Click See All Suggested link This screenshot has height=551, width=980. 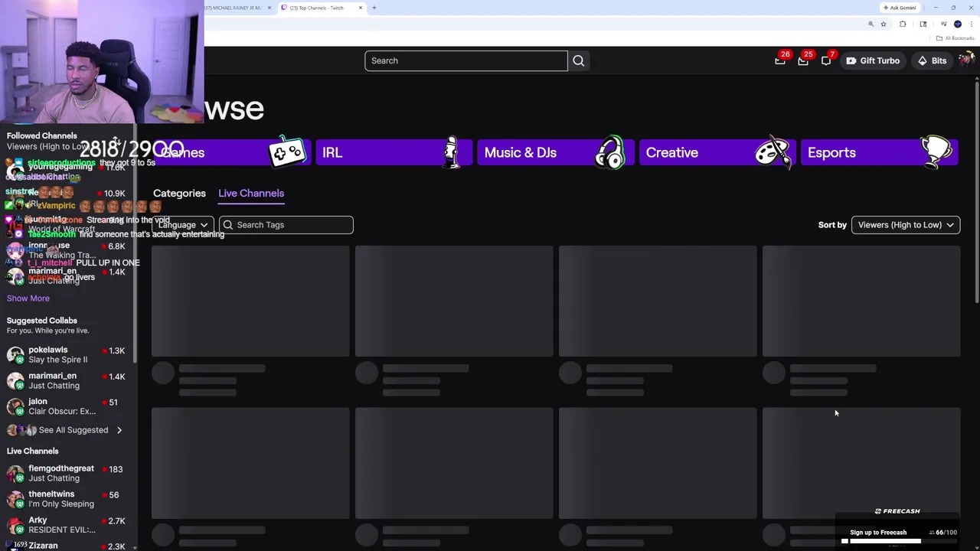tap(73, 430)
